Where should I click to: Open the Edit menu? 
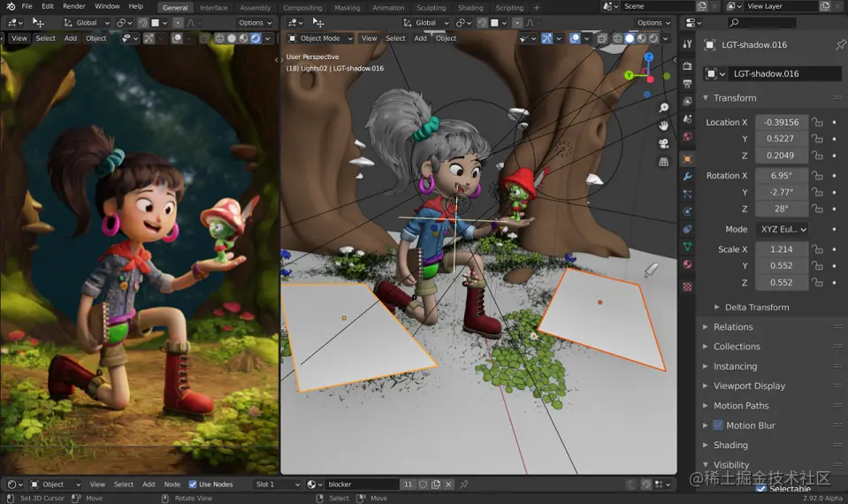(48, 6)
